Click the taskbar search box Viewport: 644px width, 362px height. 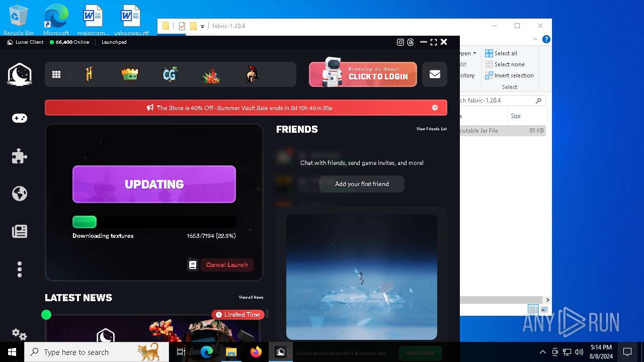tap(97, 352)
